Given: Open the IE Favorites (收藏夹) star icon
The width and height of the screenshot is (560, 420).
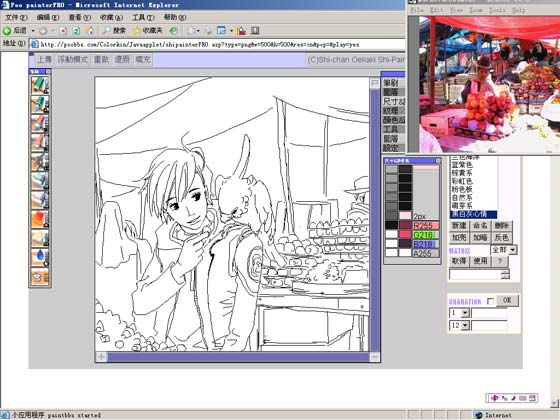Looking at the screenshot, I should pos(137,31).
